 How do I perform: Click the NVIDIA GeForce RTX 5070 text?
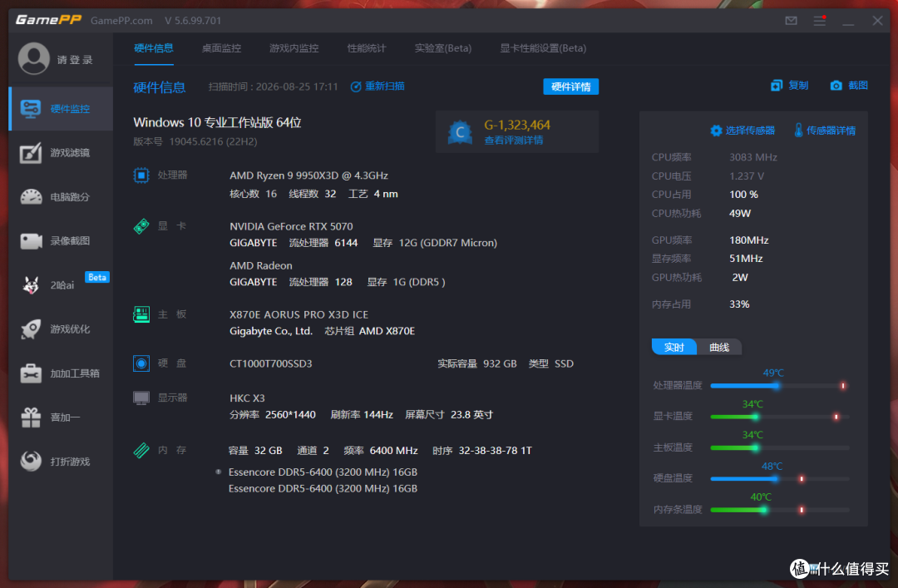tap(291, 226)
